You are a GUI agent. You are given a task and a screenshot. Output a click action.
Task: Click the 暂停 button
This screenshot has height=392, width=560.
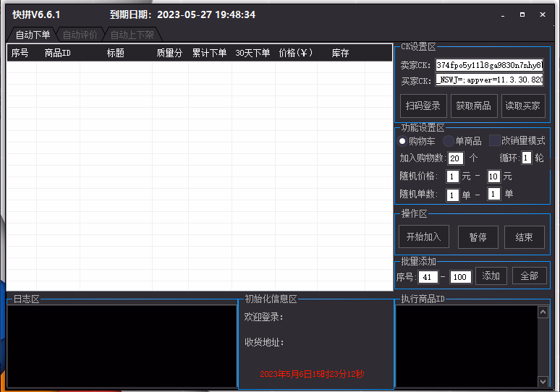(478, 237)
